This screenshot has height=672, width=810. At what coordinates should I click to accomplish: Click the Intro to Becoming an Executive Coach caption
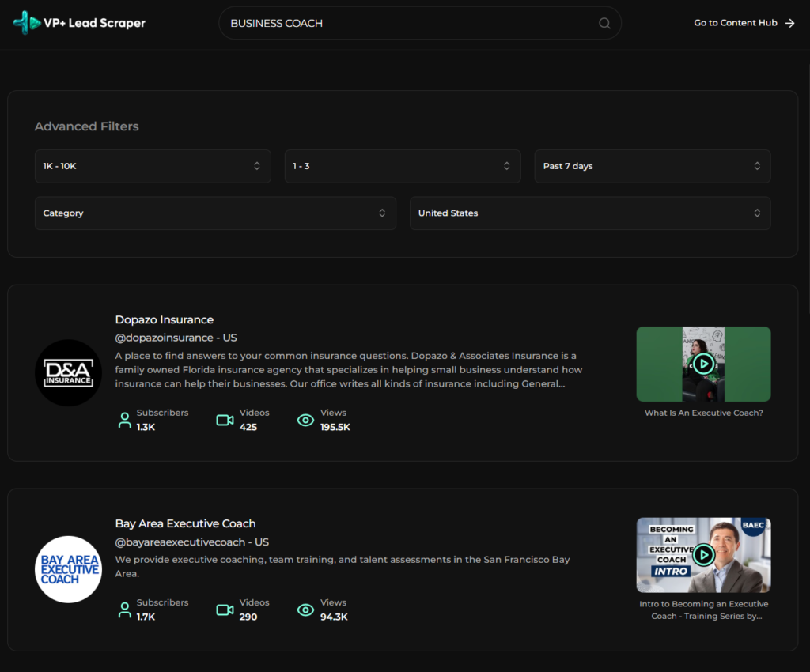click(x=703, y=610)
